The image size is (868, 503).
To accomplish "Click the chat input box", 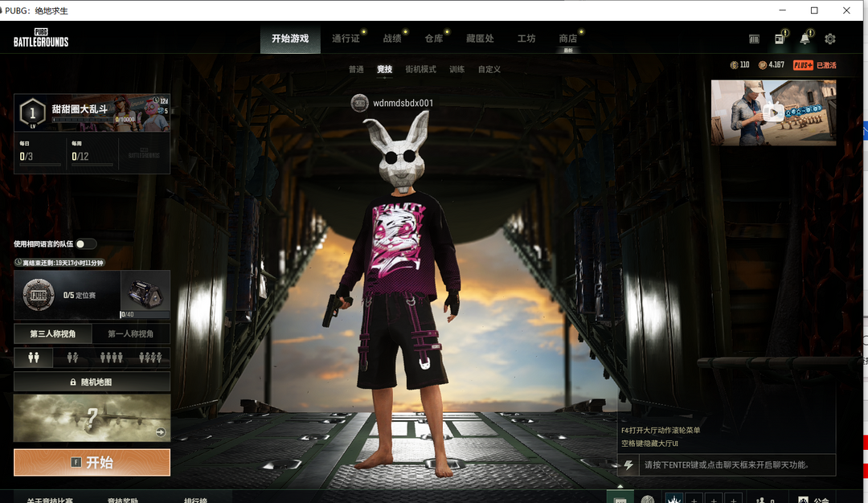I will (x=735, y=465).
